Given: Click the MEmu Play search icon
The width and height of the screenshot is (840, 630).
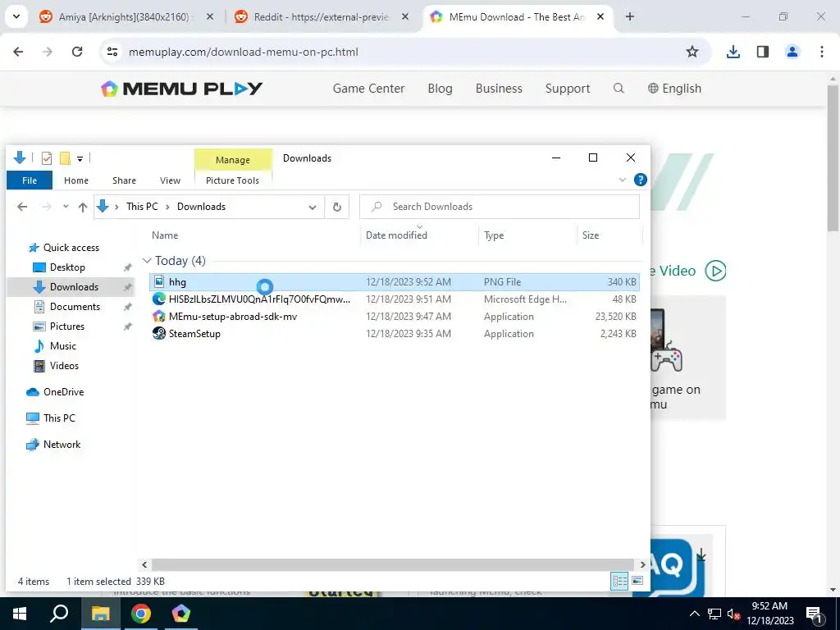Looking at the screenshot, I should pos(619,88).
